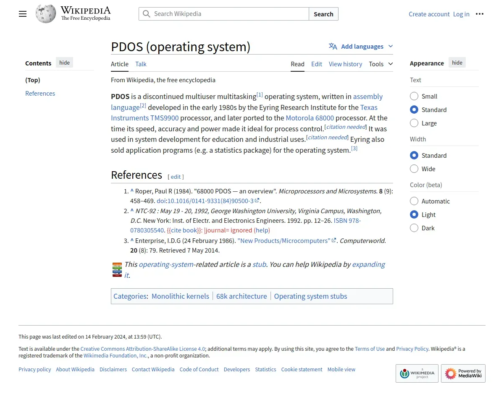This screenshot has height=420, width=504.
Task: Select Small text size
Action: (x=414, y=96)
